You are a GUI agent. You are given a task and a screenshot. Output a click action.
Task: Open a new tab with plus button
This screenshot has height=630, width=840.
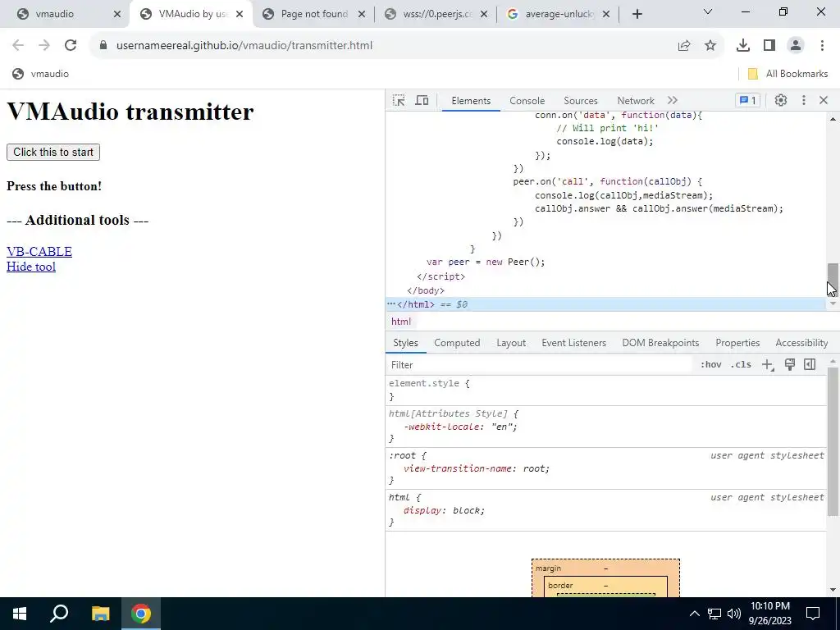(637, 14)
